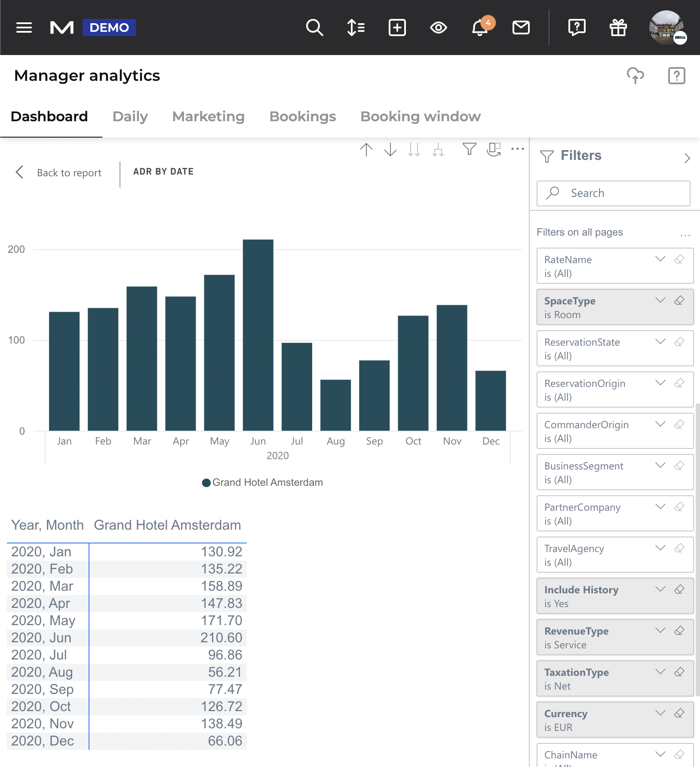The height and width of the screenshot is (767, 700).
Task: Open the user profile avatar
Action: [667, 28]
